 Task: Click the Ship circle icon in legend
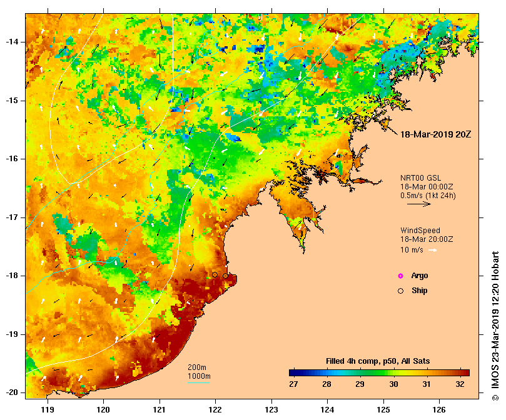coord(400,291)
